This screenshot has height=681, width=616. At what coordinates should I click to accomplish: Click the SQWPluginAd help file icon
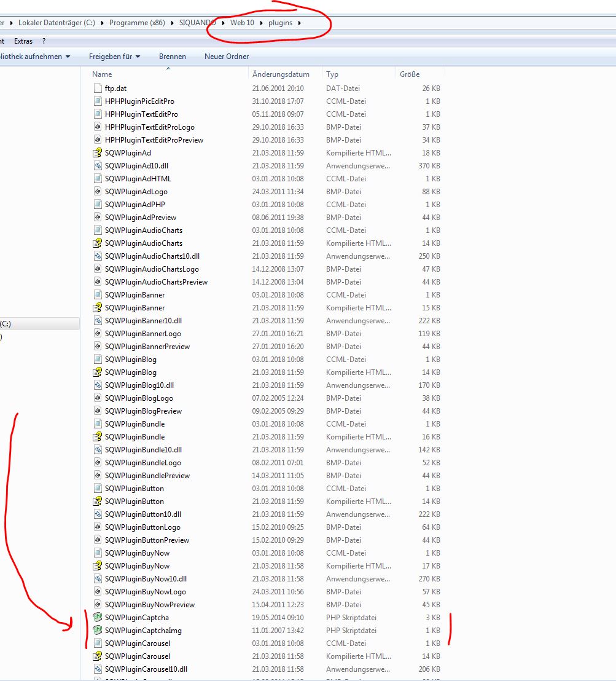[x=98, y=153]
